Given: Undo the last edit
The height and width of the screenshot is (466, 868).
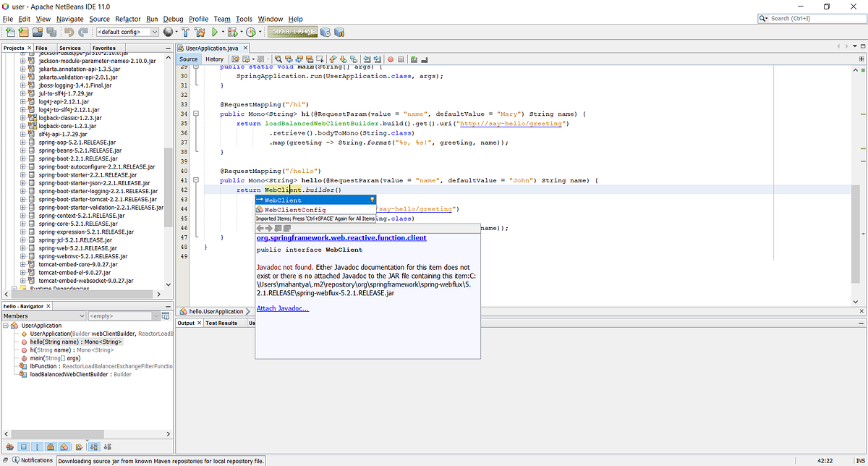Looking at the screenshot, I should pyautogui.click(x=69, y=31).
